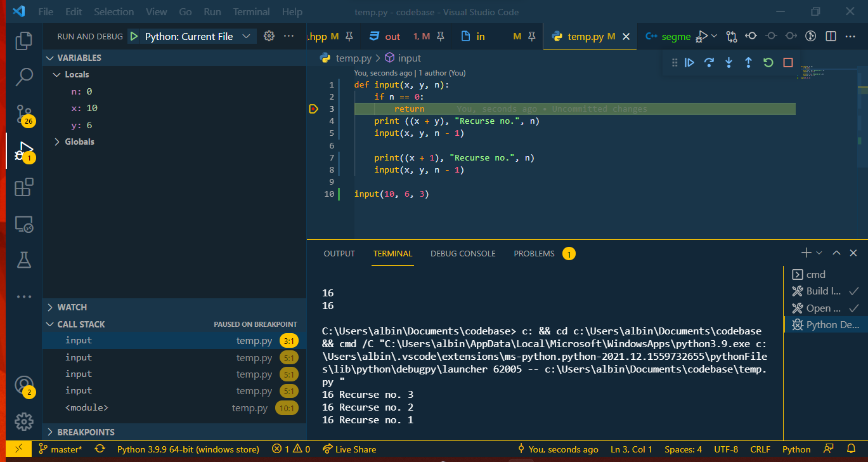Click the Split Editor Right icon
Image resolution: width=868 pixels, height=462 pixels.
click(831, 37)
